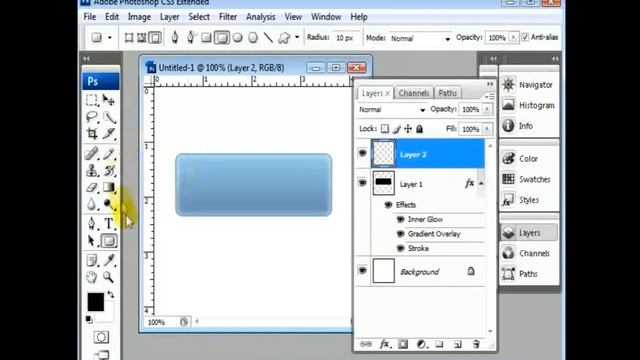Open the tool preset picker dropdown

pos(109,38)
